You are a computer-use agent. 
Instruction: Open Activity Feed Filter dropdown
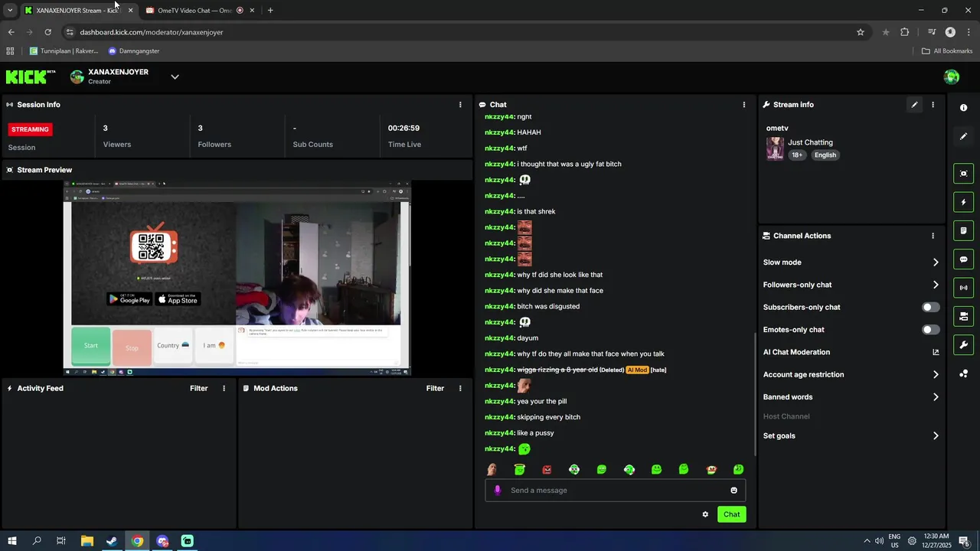[x=199, y=388]
